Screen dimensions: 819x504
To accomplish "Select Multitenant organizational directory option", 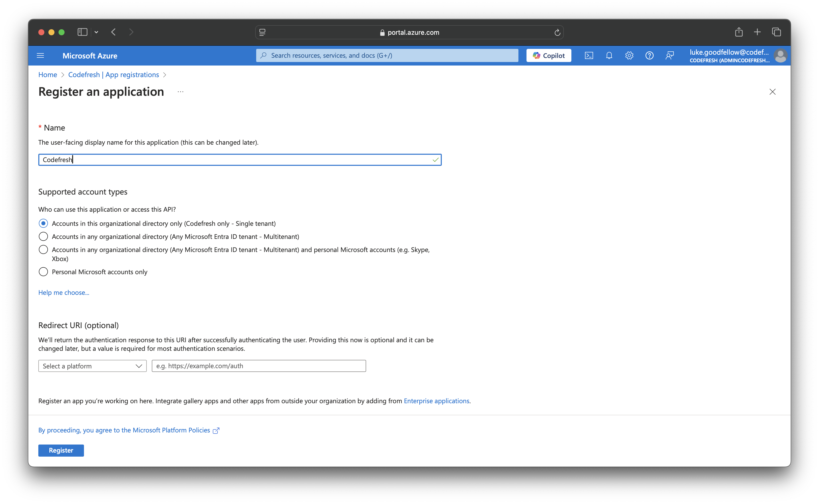I will coord(43,236).
